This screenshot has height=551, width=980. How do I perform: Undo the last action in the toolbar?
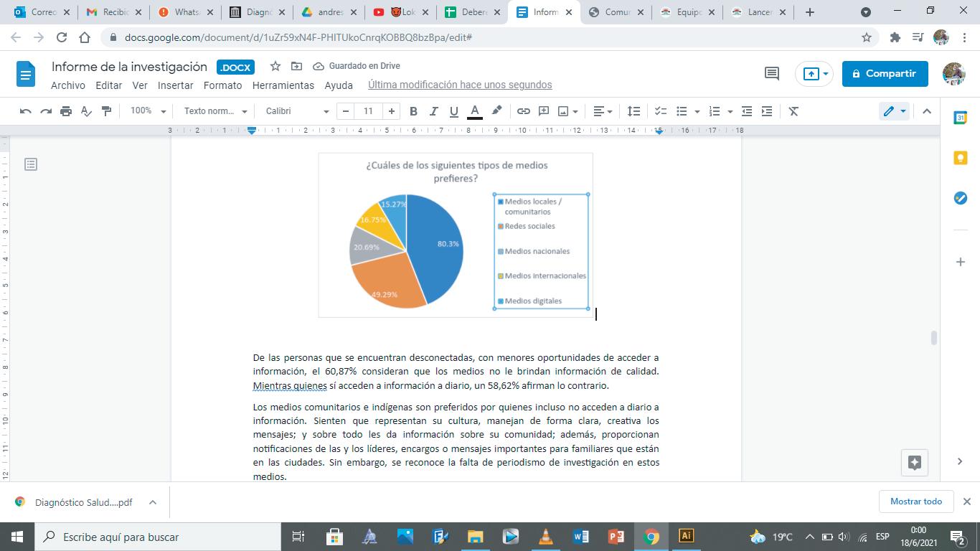point(26,111)
